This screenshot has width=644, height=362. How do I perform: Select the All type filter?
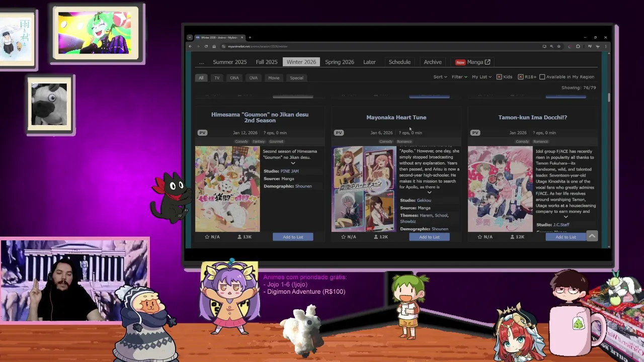(x=201, y=78)
